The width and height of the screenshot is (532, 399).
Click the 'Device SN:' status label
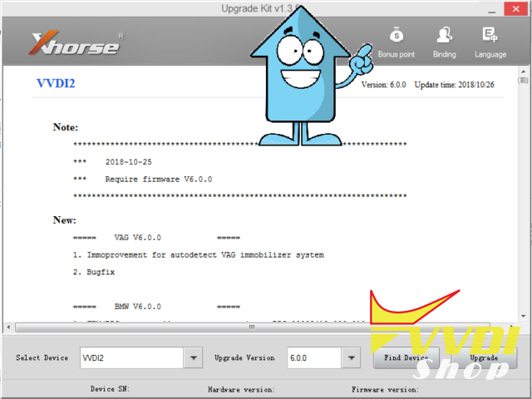[x=110, y=389]
